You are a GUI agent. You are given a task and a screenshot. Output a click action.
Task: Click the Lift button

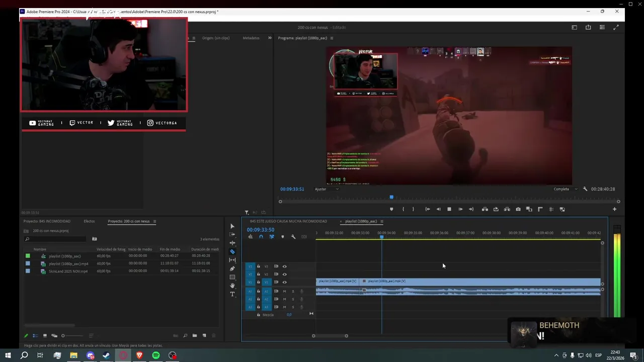[485, 209]
